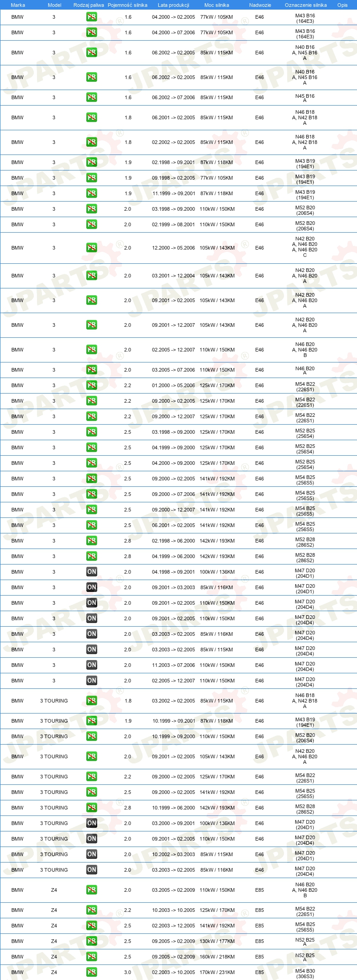Click petrol icon in N45 B16 row 06.2002 -> 07.2006
The width and height of the screenshot is (357, 980).
click(x=91, y=97)
